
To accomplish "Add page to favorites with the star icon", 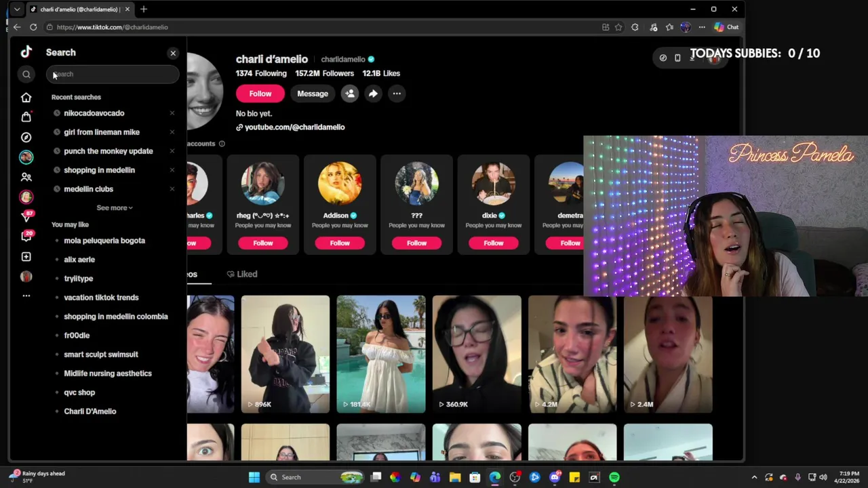I will (618, 27).
